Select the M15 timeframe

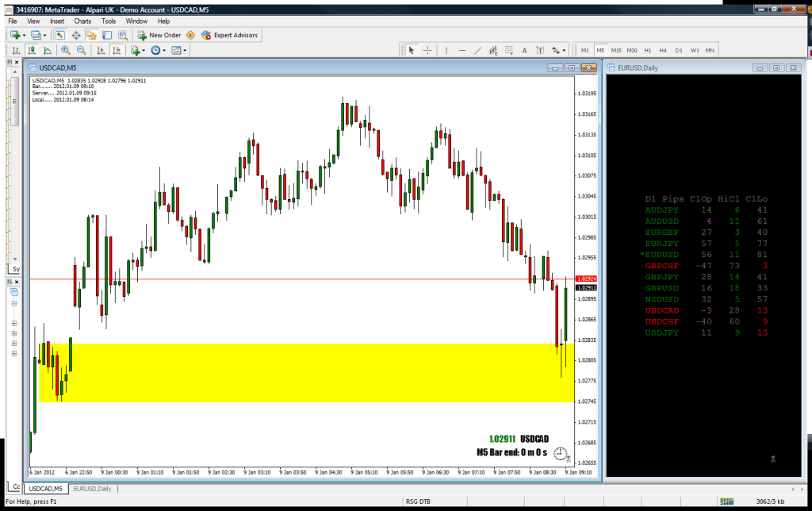tap(615, 50)
